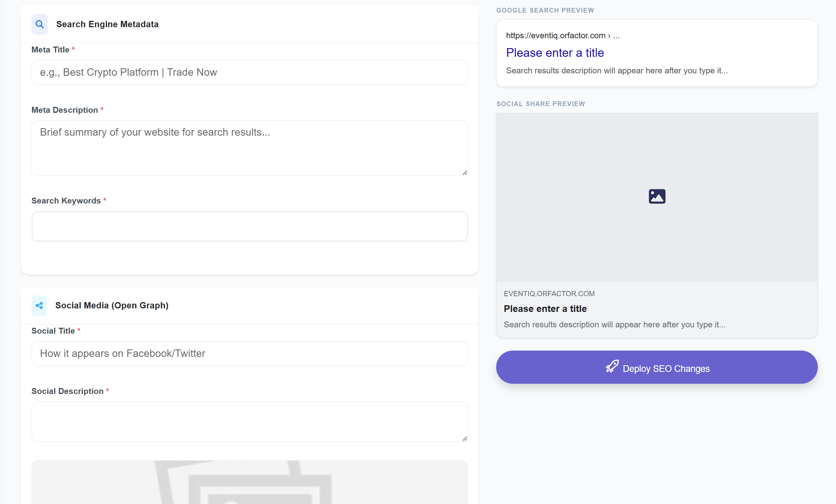The width and height of the screenshot is (836, 504).
Task: Focus the Meta Description text area
Action: (249, 148)
